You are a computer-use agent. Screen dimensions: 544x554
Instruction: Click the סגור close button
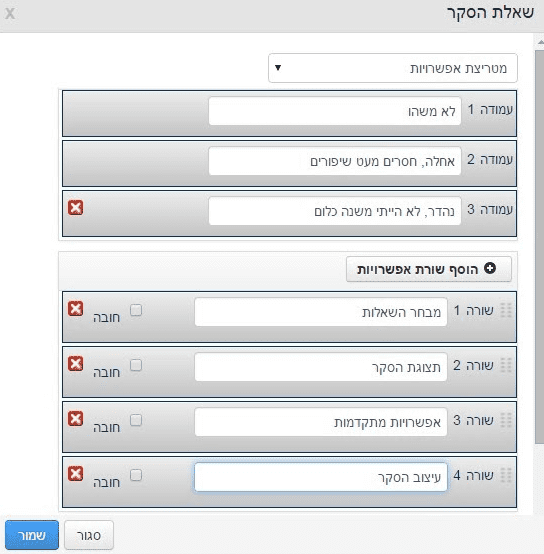[x=89, y=535]
